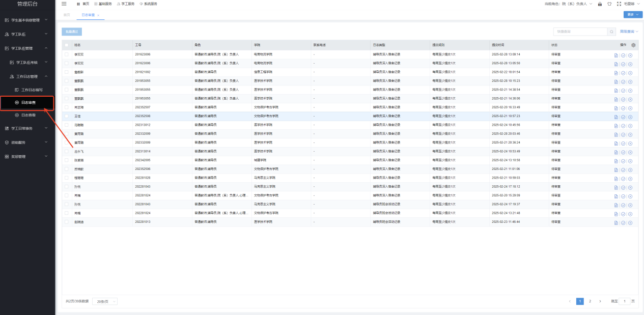Viewport: 644px width, 315px height.
Task: Open the 当前角色 role dropdown
Action: [568, 4]
